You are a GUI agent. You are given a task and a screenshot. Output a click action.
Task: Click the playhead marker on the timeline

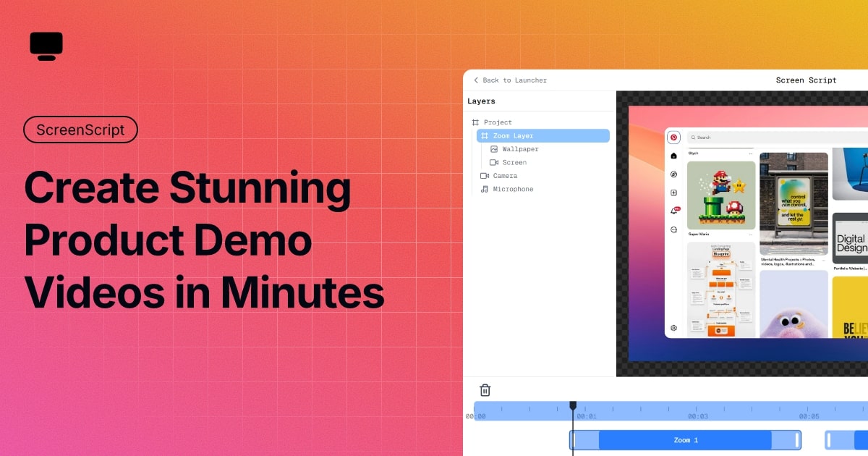pos(573,406)
